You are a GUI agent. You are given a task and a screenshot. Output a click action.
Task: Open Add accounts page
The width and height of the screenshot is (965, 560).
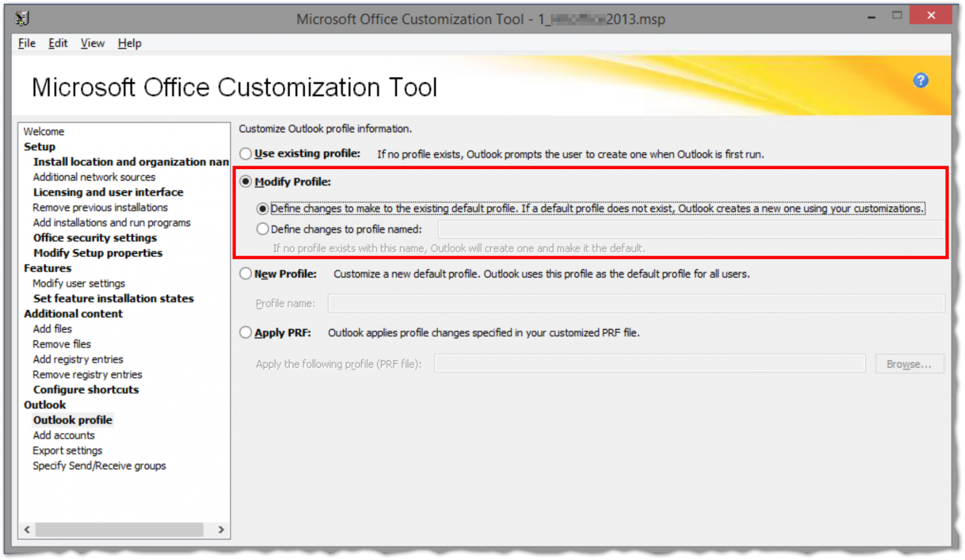[64, 435]
